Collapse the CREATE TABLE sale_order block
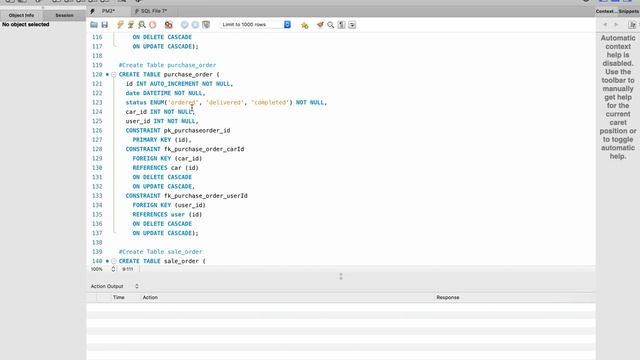The height and width of the screenshot is (360, 640). (x=113, y=261)
